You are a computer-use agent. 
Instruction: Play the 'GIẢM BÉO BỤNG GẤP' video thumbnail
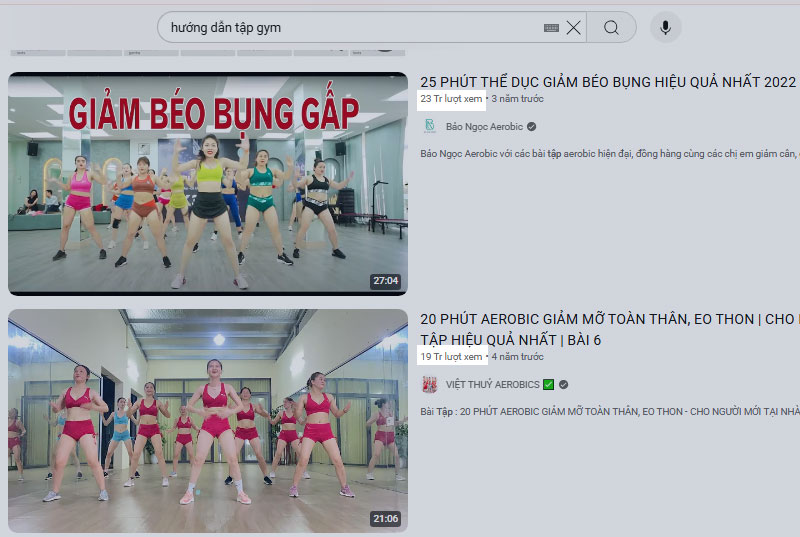tap(208, 184)
